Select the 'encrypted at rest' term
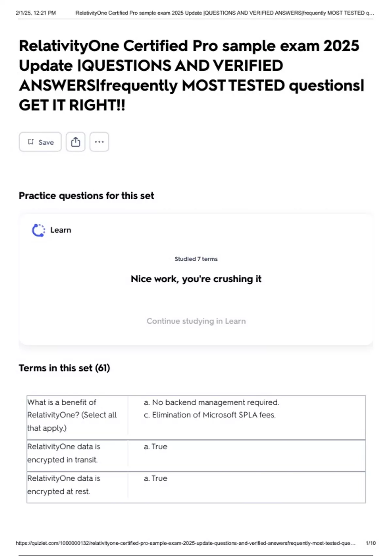This screenshot has height=556, width=392. pos(64,485)
